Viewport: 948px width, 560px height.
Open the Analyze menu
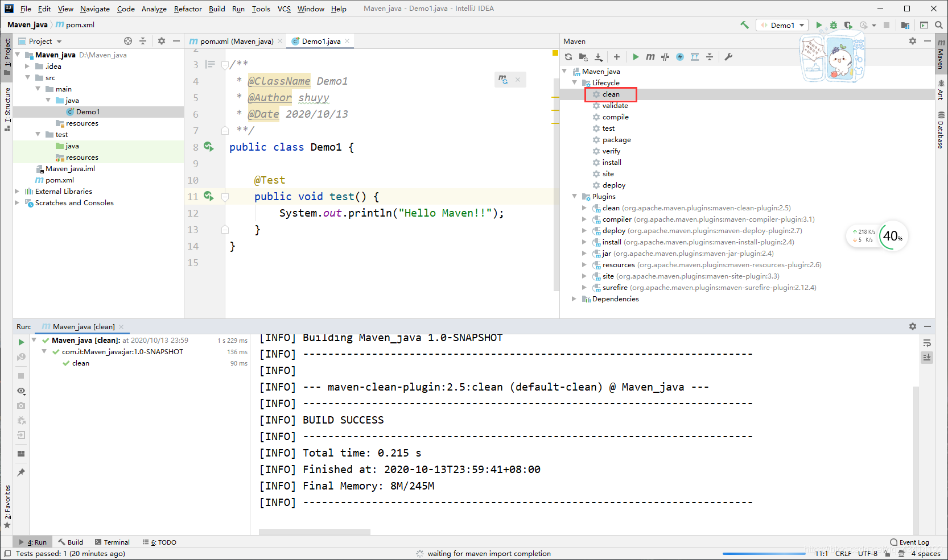pos(154,9)
